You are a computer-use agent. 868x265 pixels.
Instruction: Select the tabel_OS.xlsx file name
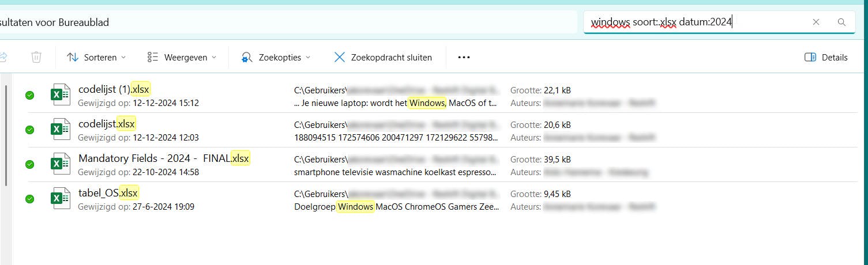pyautogui.click(x=108, y=193)
